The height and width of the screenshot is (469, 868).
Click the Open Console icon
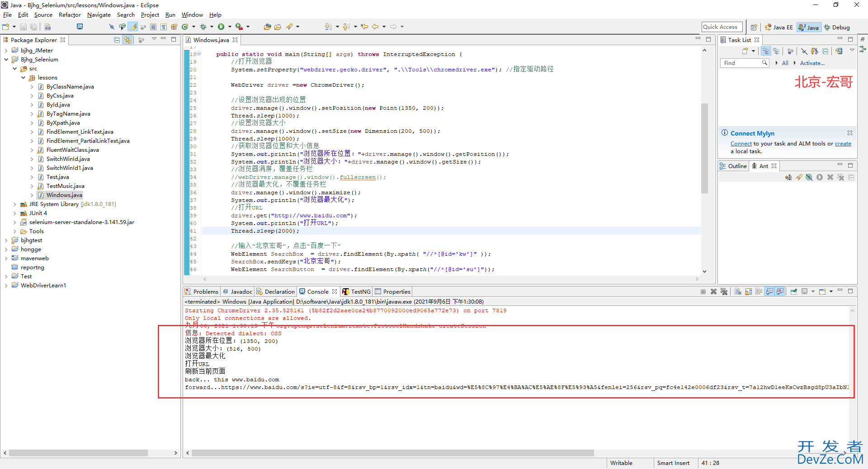(x=823, y=291)
